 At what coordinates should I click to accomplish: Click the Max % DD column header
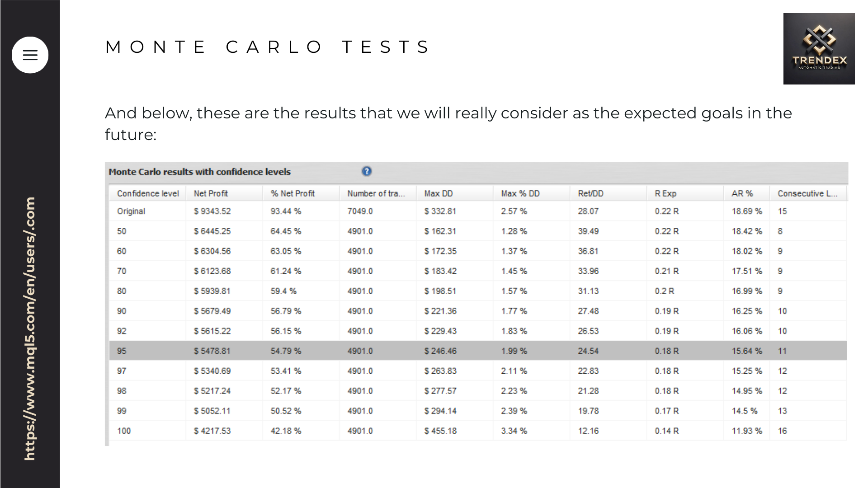coord(532,193)
